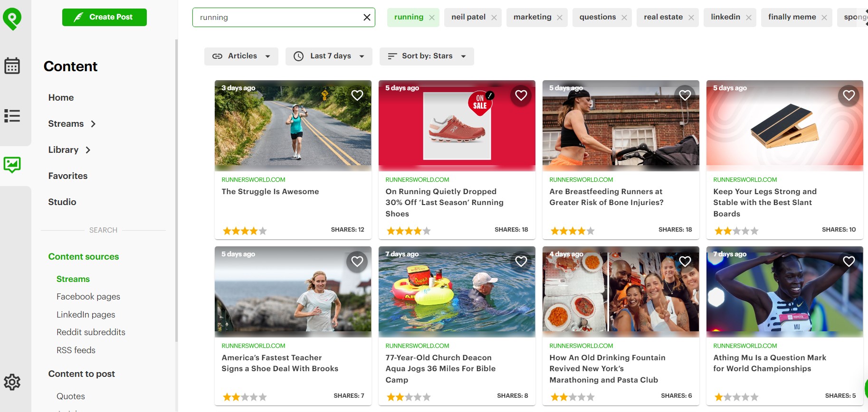The height and width of the screenshot is (412, 868).
Task: Clear the search field with X icon
Action: tap(367, 18)
